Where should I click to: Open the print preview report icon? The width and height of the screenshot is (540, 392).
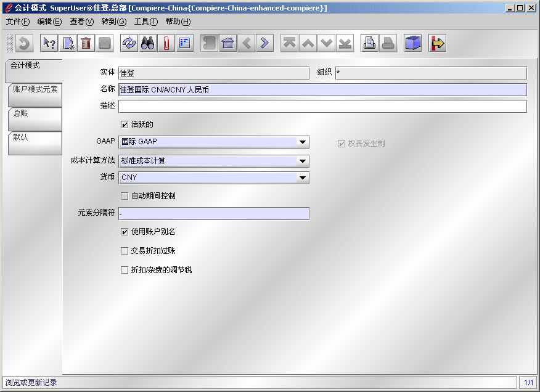pos(370,43)
